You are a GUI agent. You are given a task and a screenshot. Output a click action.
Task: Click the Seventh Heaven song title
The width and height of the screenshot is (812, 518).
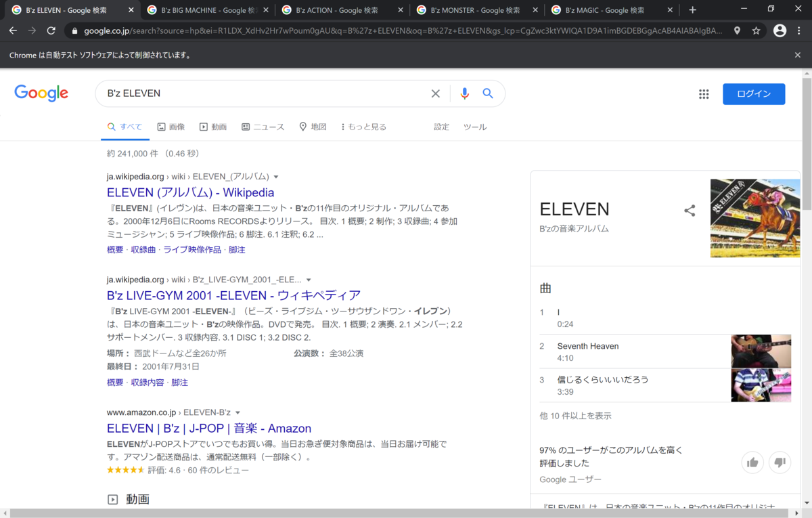(x=588, y=346)
